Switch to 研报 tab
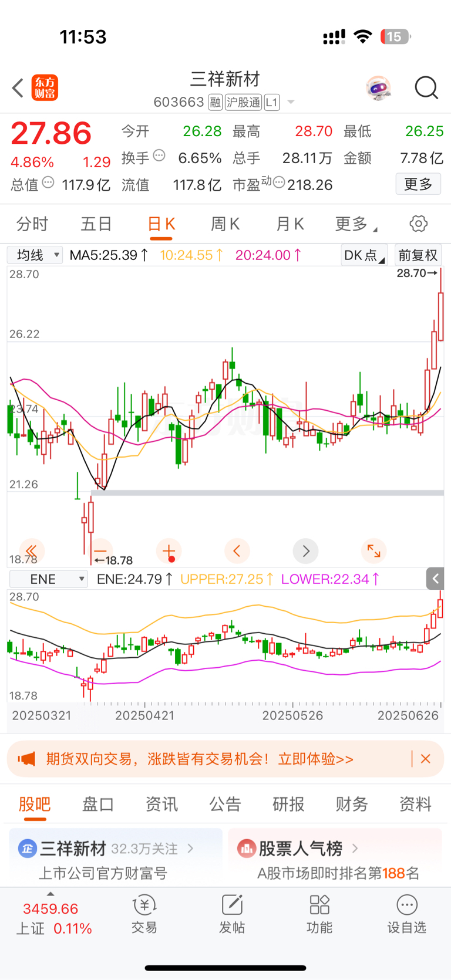 click(288, 804)
